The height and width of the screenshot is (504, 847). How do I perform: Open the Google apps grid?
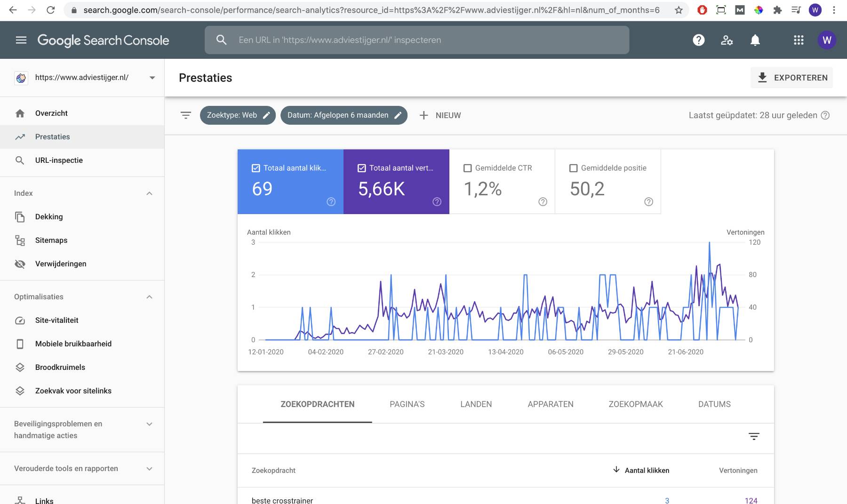[x=799, y=40]
